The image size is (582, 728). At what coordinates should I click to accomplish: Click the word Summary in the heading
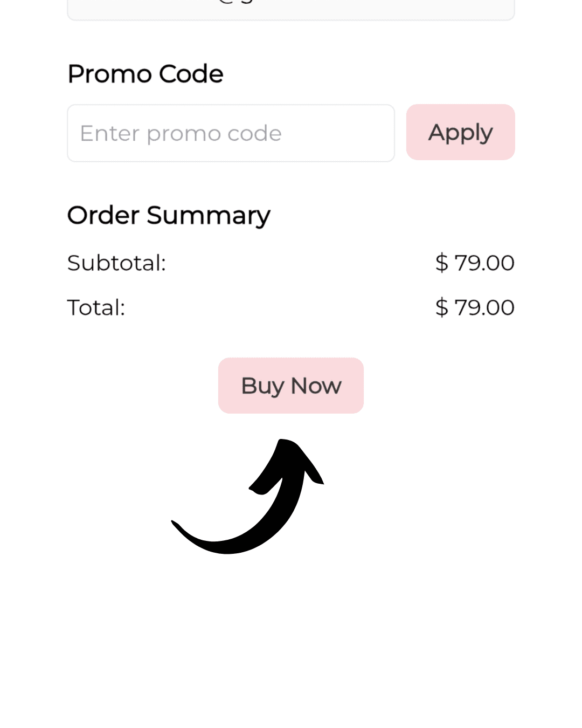tap(208, 215)
